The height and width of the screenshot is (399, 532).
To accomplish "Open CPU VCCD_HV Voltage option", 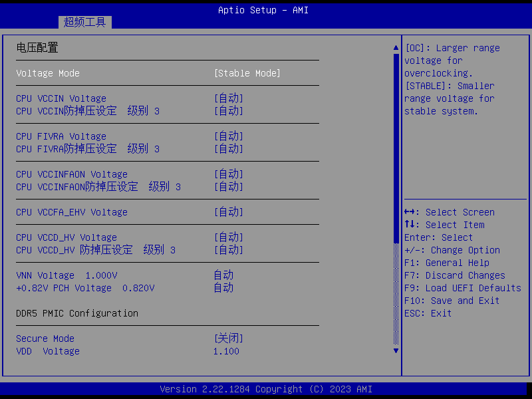I will coord(228,237).
